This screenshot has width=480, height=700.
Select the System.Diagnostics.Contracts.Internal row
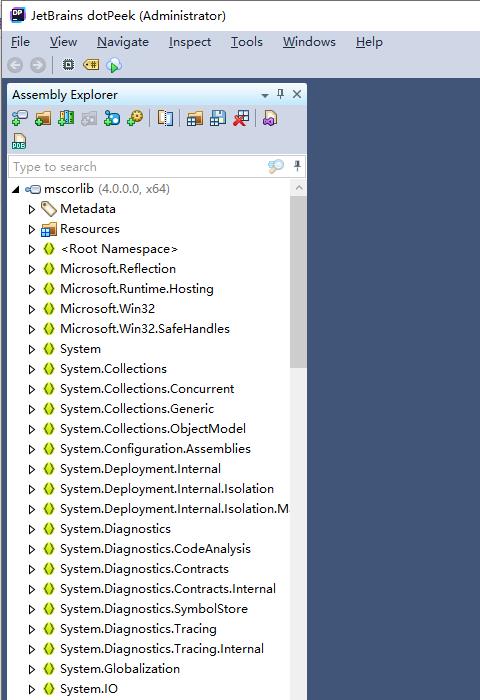click(x=168, y=589)
